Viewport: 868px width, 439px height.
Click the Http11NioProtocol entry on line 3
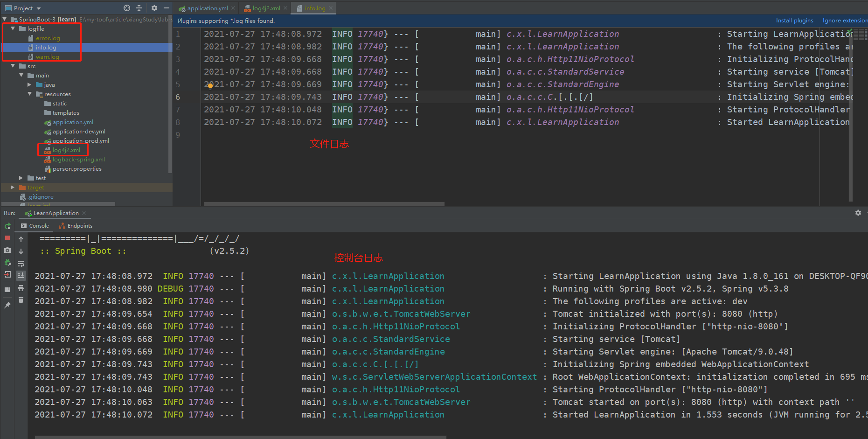point(570,59)
